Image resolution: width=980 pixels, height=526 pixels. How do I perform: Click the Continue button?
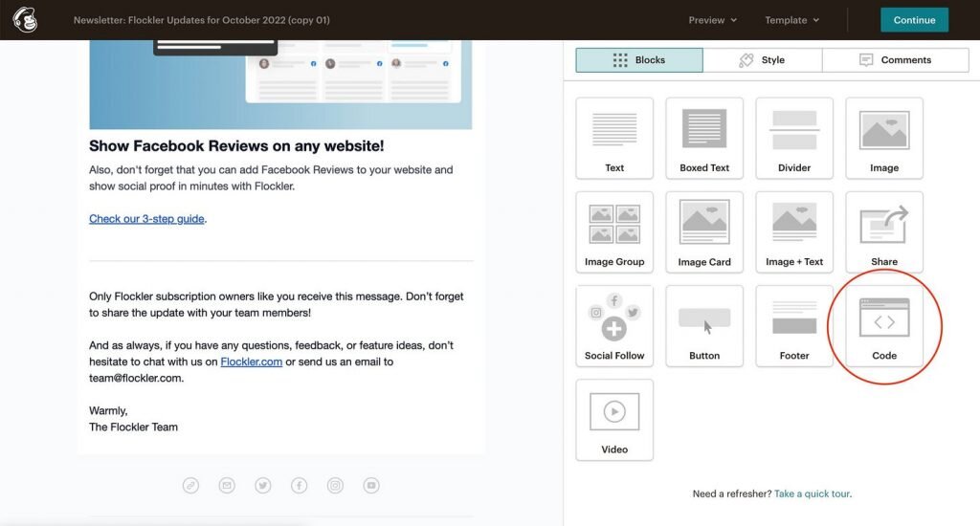[914, 20]
